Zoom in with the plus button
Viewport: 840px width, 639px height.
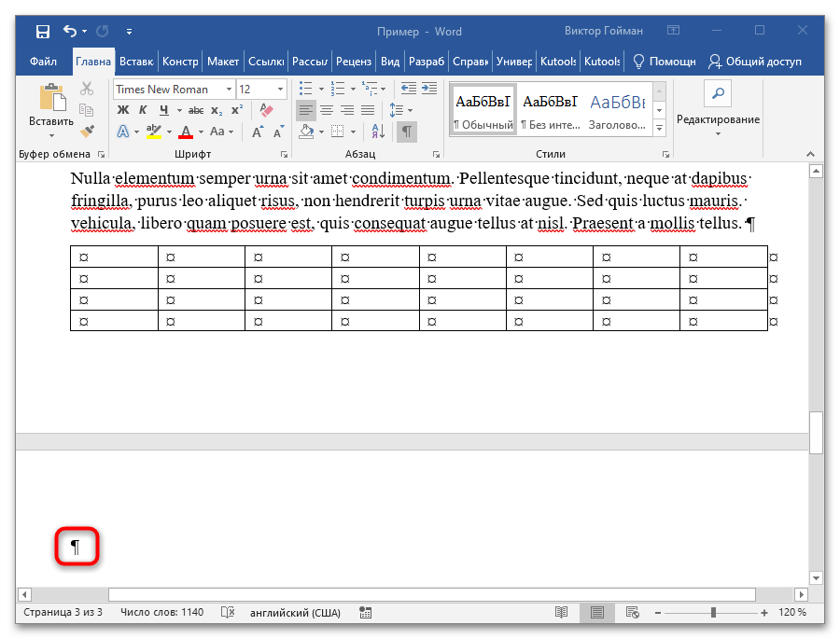click(x=763, y=613)
